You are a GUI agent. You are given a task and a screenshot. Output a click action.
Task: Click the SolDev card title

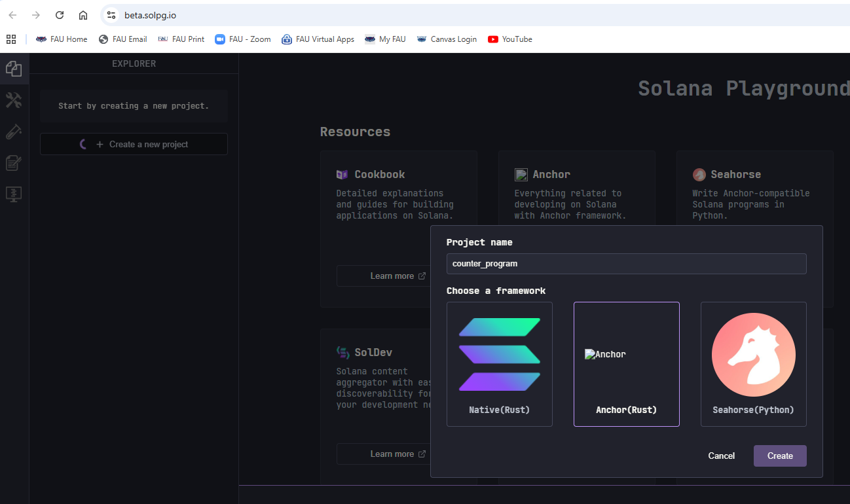tap(373, 353)
